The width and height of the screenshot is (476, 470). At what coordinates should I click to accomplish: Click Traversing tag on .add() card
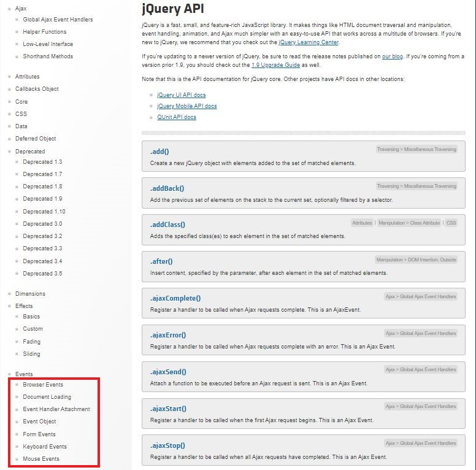click(388, 149)
